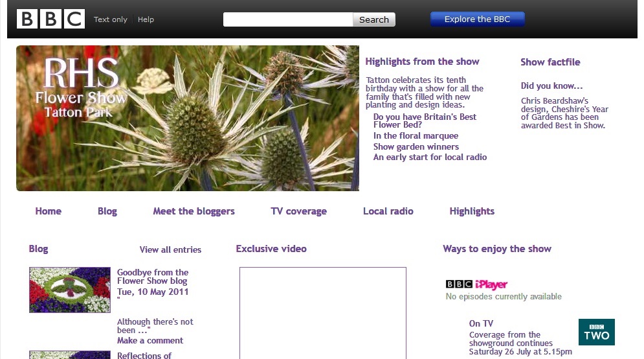The width and height of the screenshot is (644, 359).
Task: Open Reflections of blog post link
Action: pyautogui.click(x=144, y=355)
